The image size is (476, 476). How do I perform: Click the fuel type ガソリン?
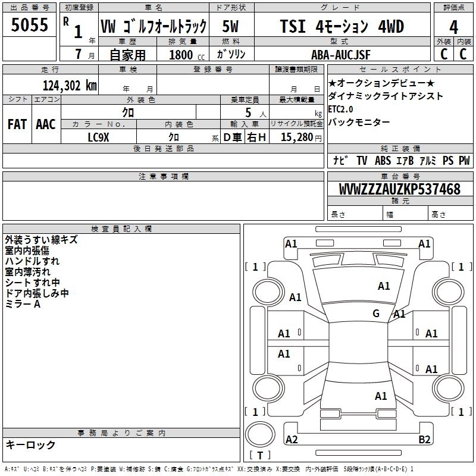(x=231, y=54)
